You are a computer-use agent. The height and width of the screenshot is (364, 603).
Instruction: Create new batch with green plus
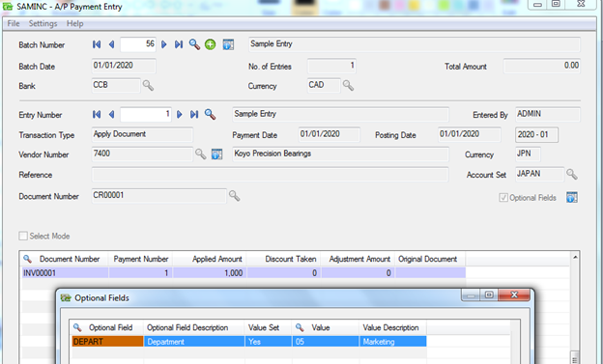click(210, 44)
